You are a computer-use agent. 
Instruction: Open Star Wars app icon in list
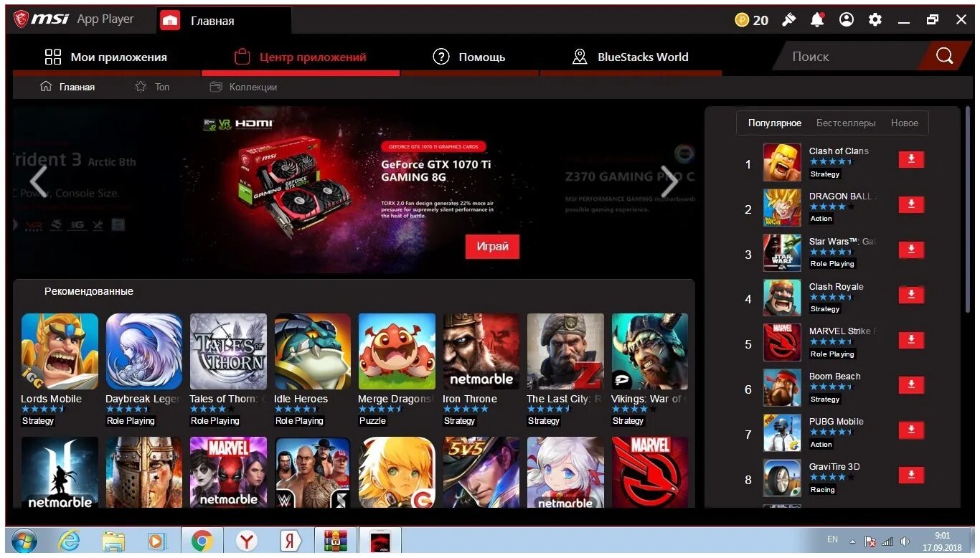pos(782,252)
